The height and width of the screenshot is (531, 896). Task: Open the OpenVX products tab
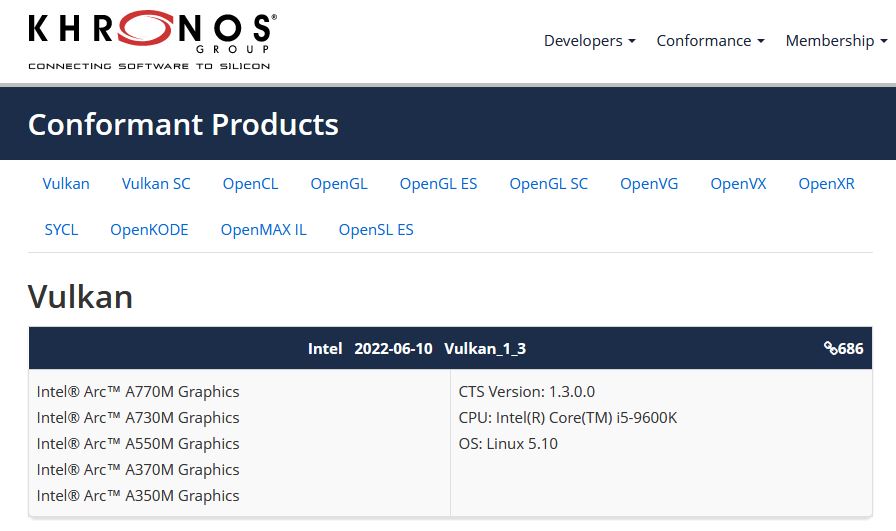738,183
